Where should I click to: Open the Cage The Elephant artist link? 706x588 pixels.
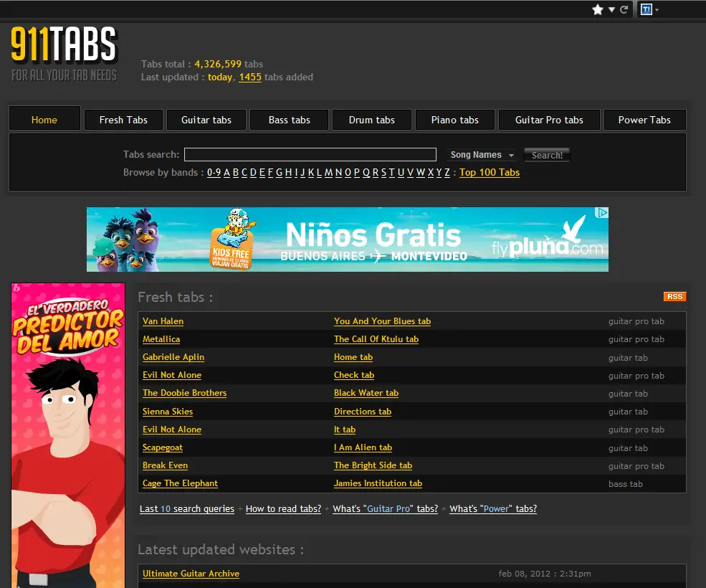coord(180,483)
